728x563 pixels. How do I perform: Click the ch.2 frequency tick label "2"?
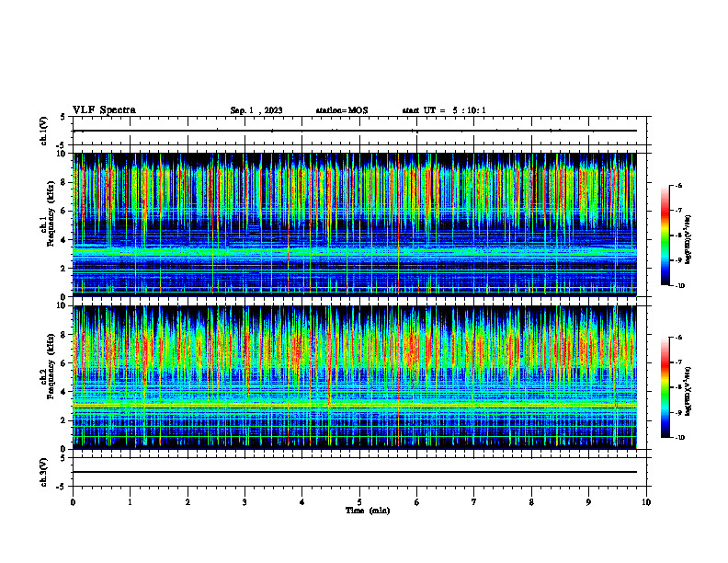click(63, 420)
